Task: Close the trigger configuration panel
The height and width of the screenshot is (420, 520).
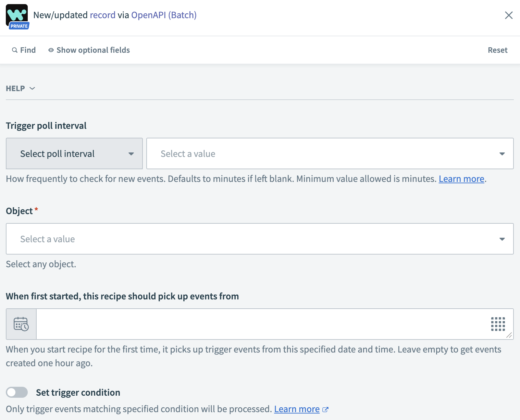Action: pyautogui.click(x=509, y=15)
